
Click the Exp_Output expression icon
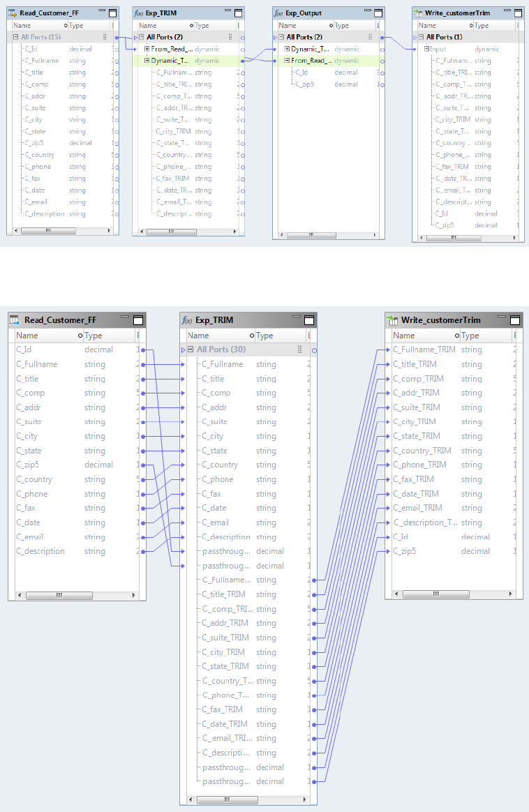(x=278, y=13)
